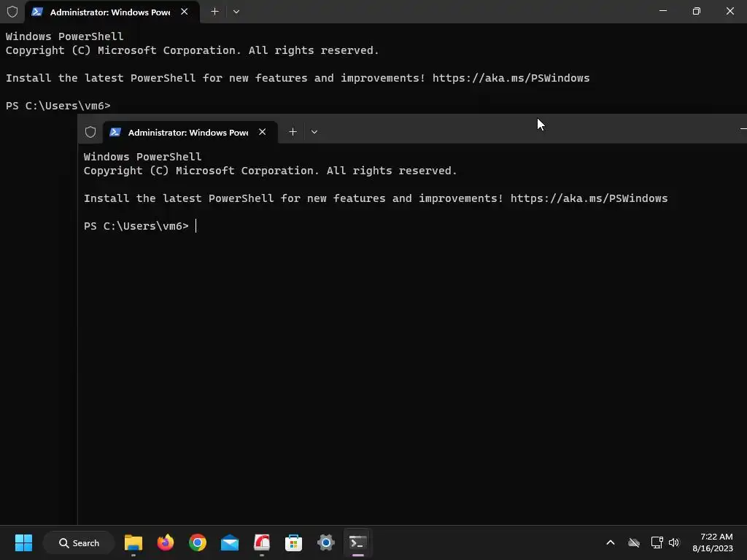747x560 pixels.
Task: Open a new tab in the front Terminal window
Action: [x=293, y=132]
